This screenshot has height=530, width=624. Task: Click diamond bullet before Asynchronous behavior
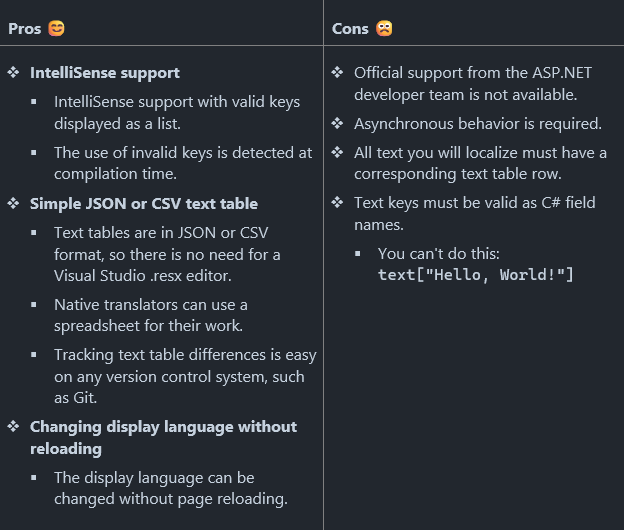click(337, 123)
